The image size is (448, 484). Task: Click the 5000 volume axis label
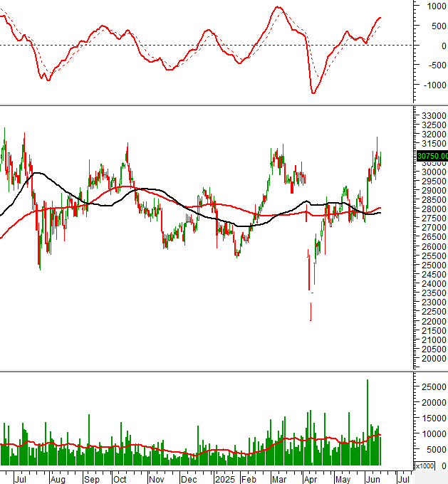point(437,450)
